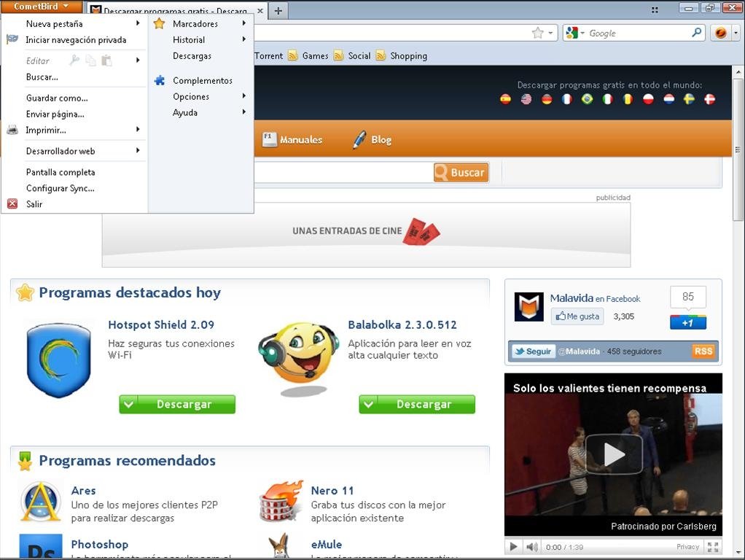Expand the Ayuda submenu arrow
745x560 pixels.
click(x=243, y=112)
